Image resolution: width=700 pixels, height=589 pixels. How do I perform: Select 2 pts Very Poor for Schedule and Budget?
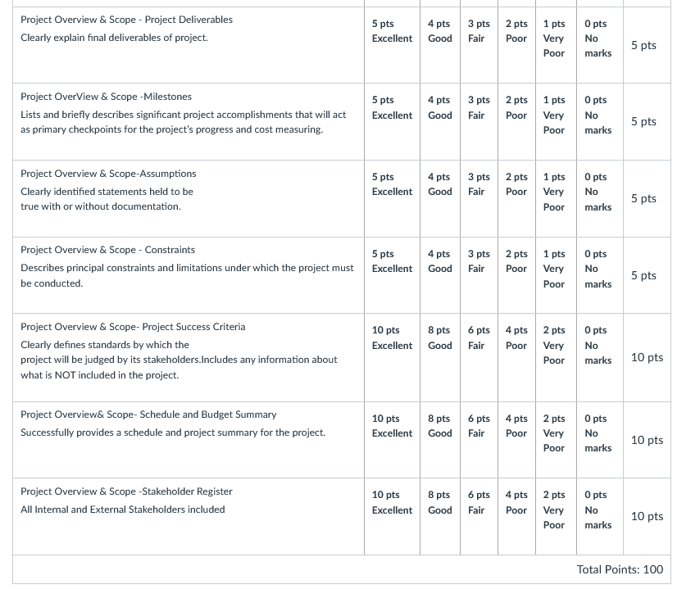[556, 440]
